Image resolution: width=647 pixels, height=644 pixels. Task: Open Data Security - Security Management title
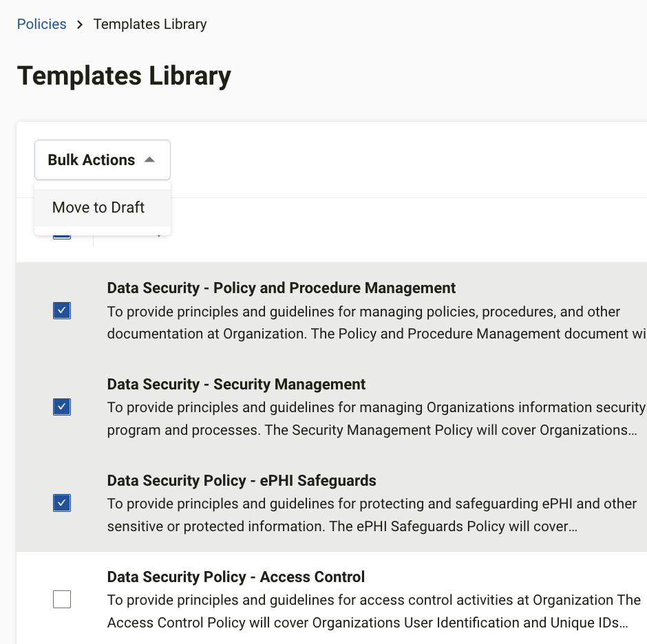tap(237, 385)
